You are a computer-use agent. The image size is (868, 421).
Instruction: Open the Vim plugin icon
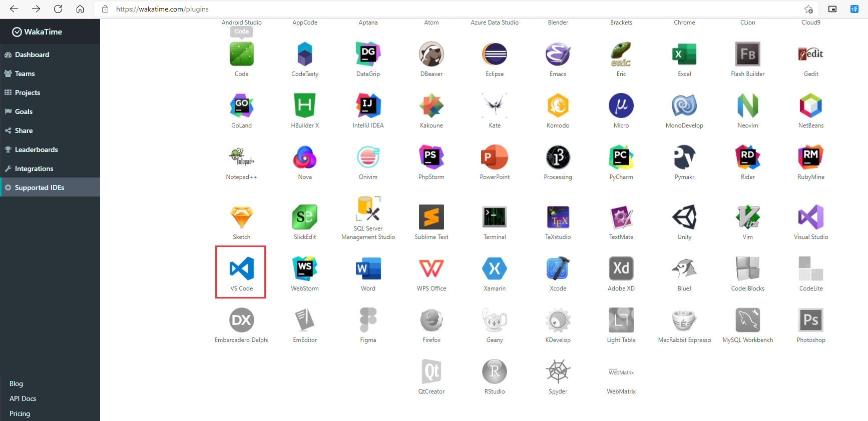pyautogui.click(x=748, y=217)
